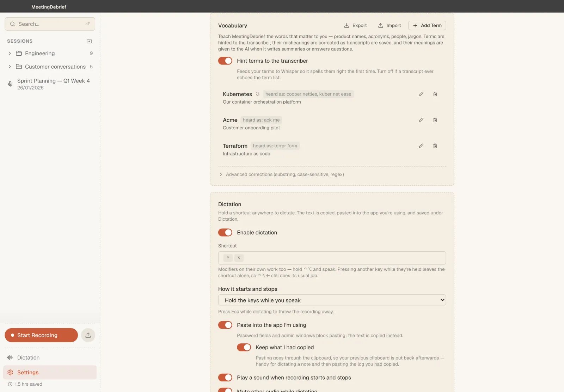Click Our container orchestration platform description
Screen dimensions: 564x392
(262, 102)
